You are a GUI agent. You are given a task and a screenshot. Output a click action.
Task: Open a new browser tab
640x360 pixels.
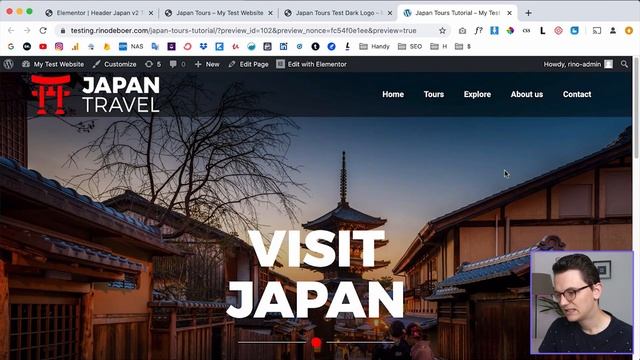click(x=528, y=13)
